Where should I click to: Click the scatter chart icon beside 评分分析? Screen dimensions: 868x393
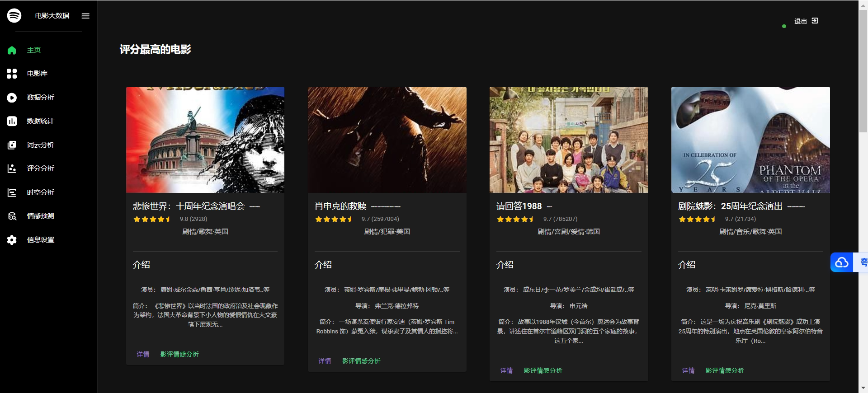[x=12, y=168]
